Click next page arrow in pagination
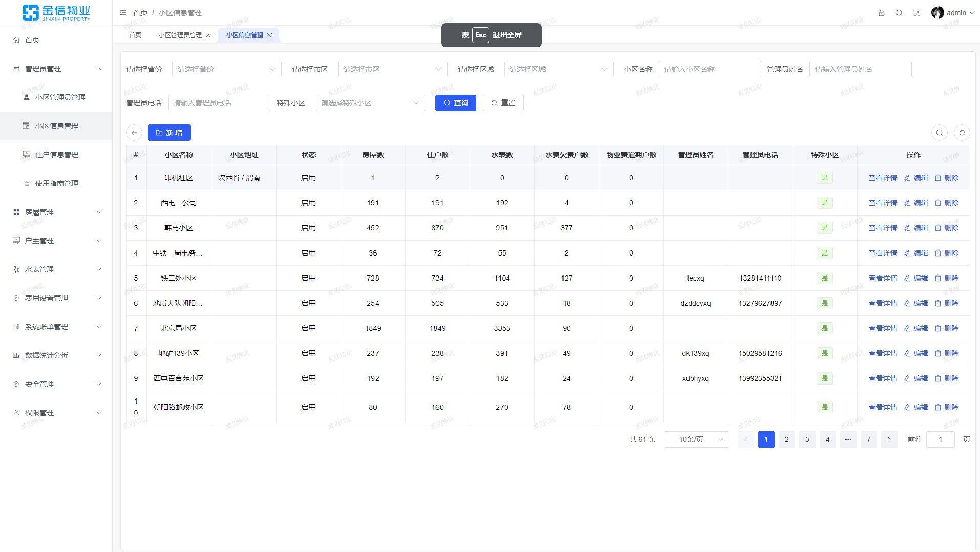 tap(889, 439)
